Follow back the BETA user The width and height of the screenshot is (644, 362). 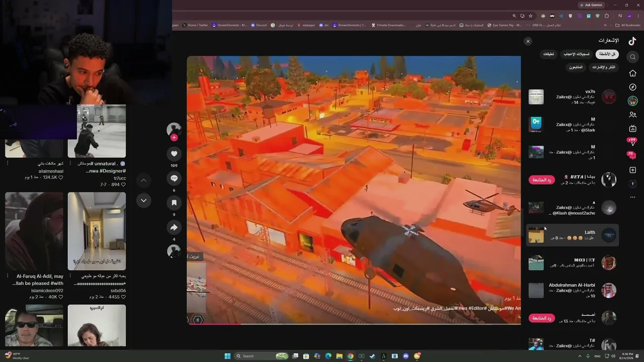[542, 179]
